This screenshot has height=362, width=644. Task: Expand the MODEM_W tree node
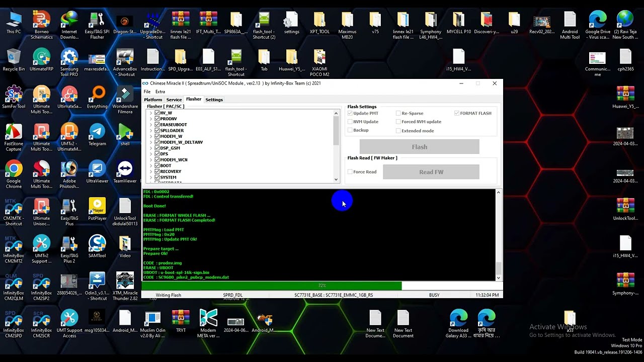coord(151,137)
